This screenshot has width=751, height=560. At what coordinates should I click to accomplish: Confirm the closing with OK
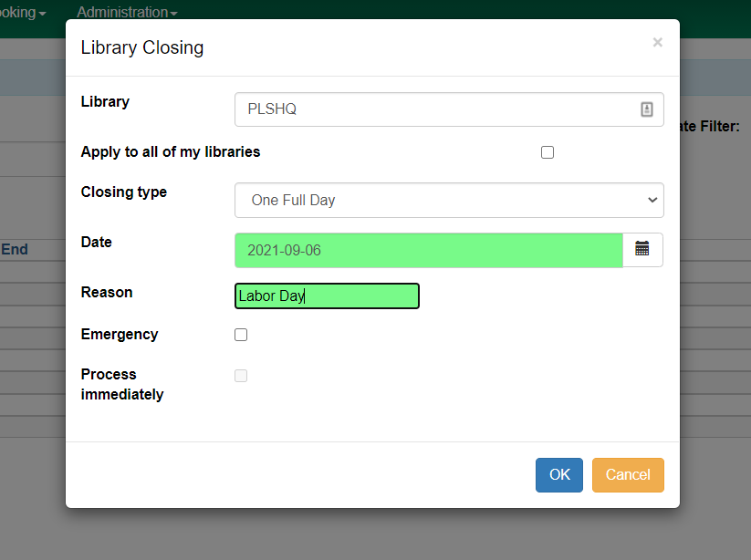click(x=559, y=475)
